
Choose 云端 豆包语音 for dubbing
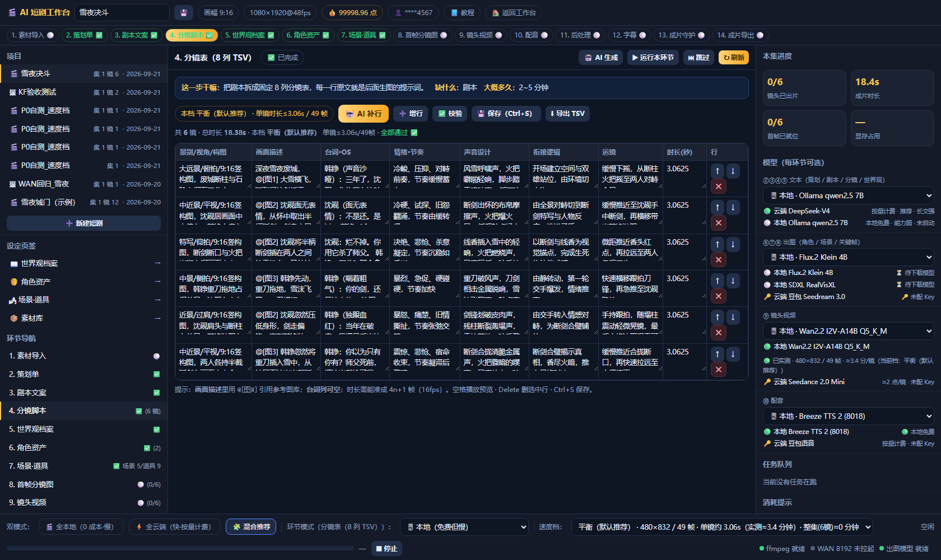(789, 444)
